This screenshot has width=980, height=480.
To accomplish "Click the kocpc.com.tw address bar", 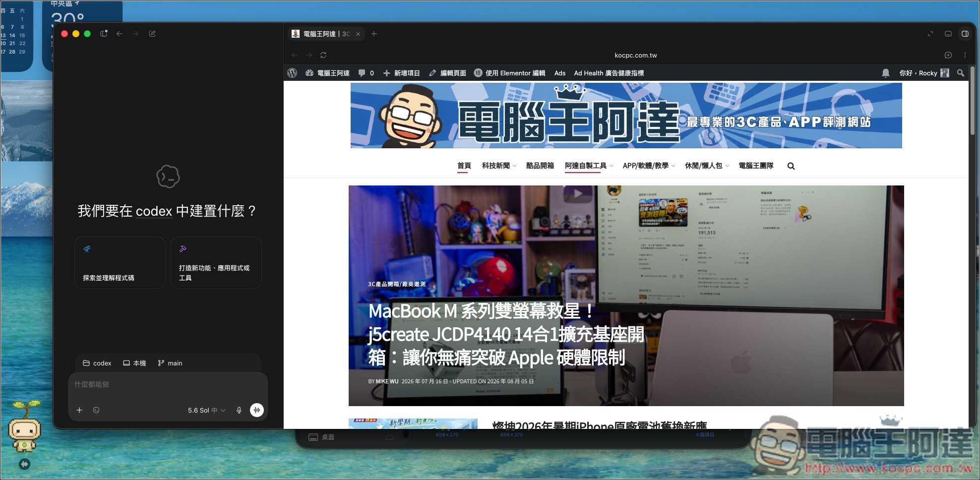I will coord(635,55).
